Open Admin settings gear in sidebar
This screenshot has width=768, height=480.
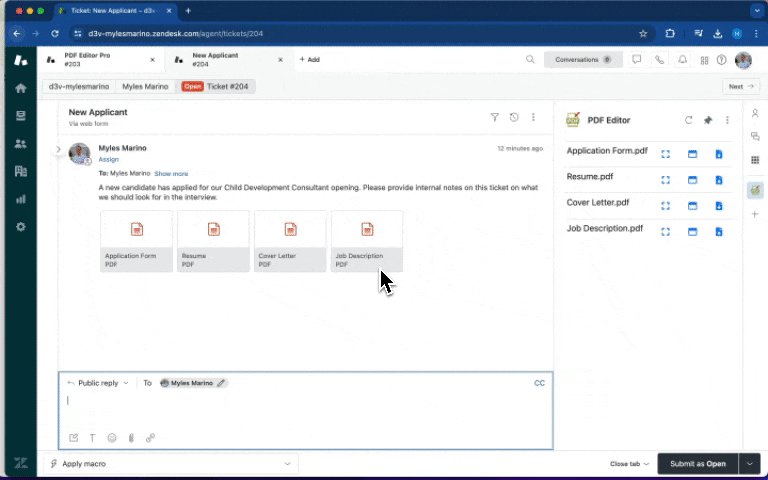tap(20, 227)
